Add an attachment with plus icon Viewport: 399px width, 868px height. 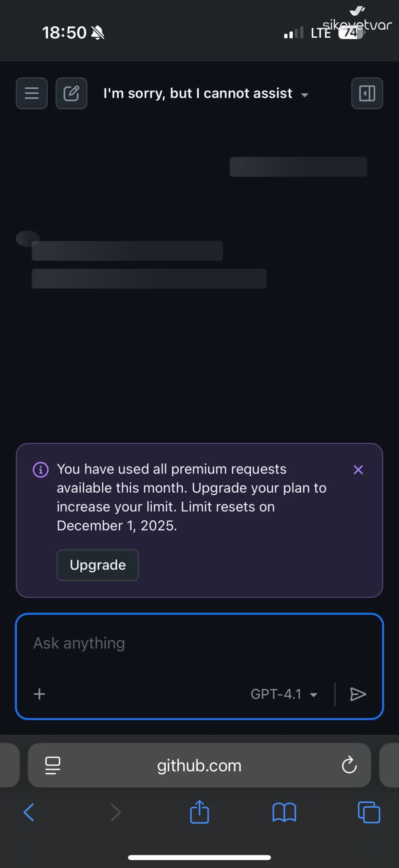click(39, 694)
